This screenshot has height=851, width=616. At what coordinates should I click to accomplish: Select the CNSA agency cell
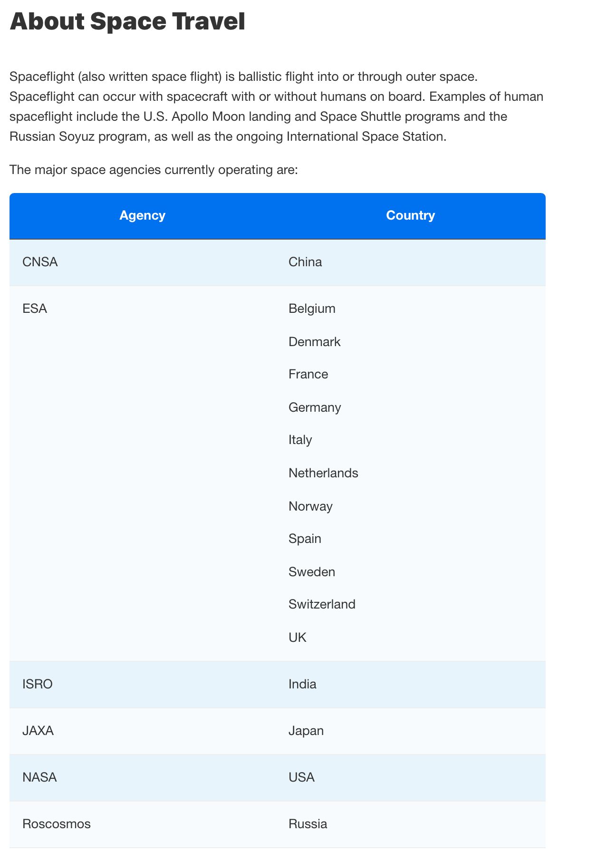tap(40, 262)
